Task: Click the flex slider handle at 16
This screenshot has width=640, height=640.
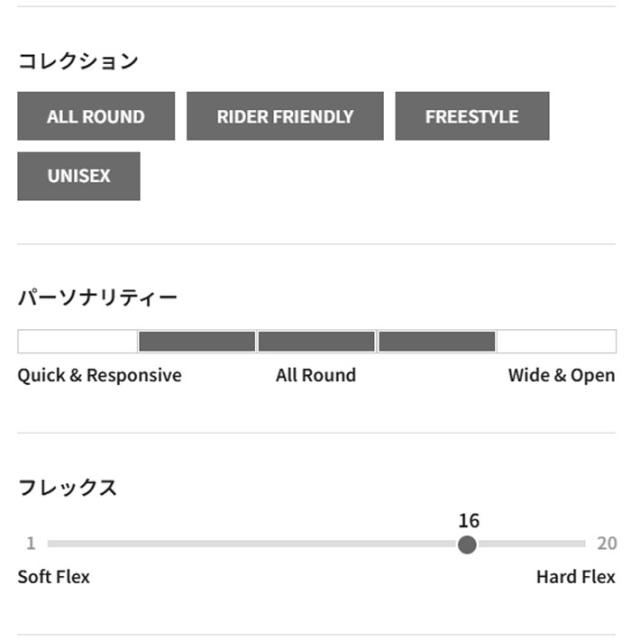Action: [x=467, y=544]
